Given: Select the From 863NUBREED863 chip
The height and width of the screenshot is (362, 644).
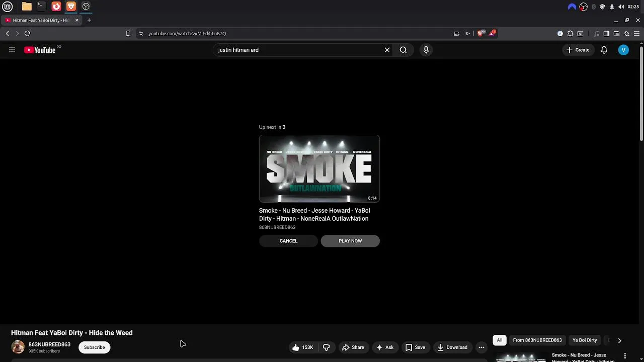Looking at the screenshot, I should point(537,340).
